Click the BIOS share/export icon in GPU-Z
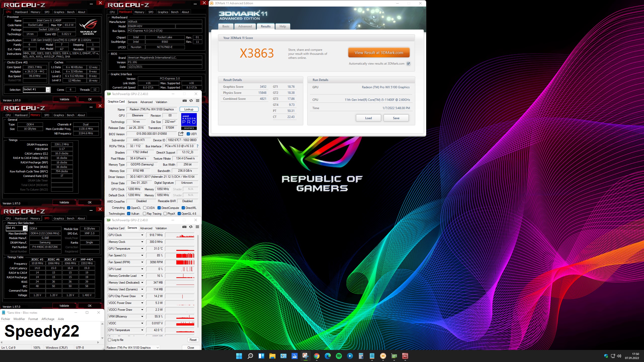 tap(181, 134)
